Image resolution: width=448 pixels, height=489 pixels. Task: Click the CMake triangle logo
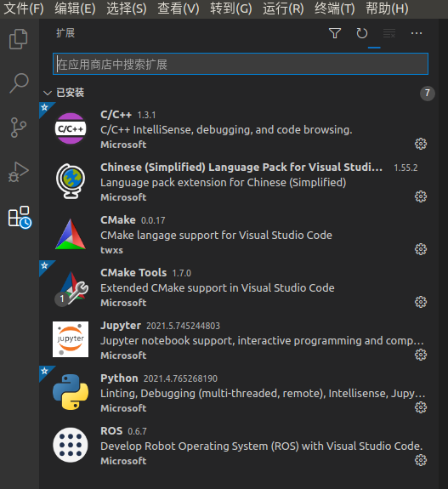(x=71, y=234)
